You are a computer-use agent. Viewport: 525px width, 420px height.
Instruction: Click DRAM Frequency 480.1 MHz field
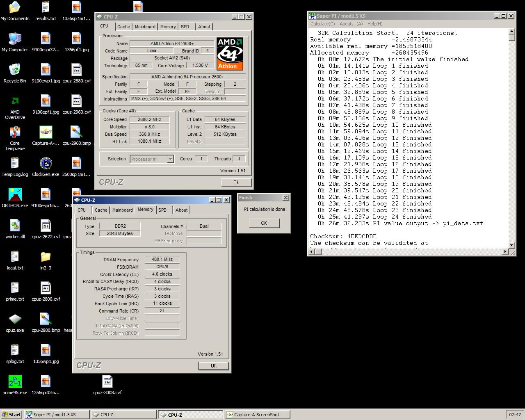tap(162, 259)
